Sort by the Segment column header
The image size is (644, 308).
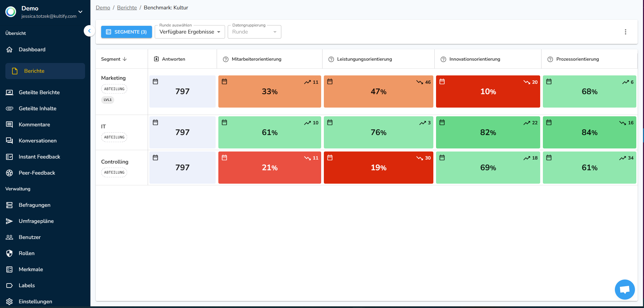114,59
